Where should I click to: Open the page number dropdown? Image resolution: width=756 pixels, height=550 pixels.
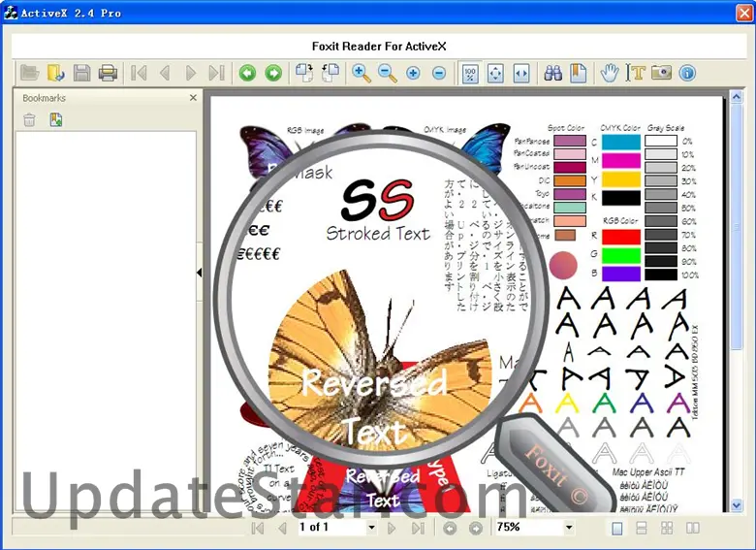click(x=371, y=528)
